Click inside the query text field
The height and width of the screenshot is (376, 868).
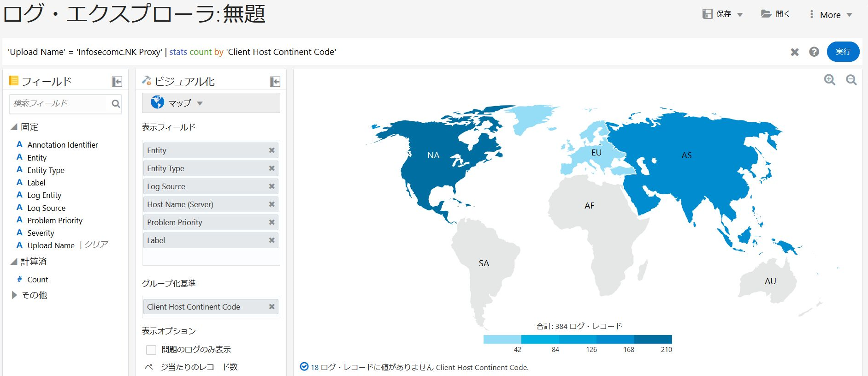(392, 52)
